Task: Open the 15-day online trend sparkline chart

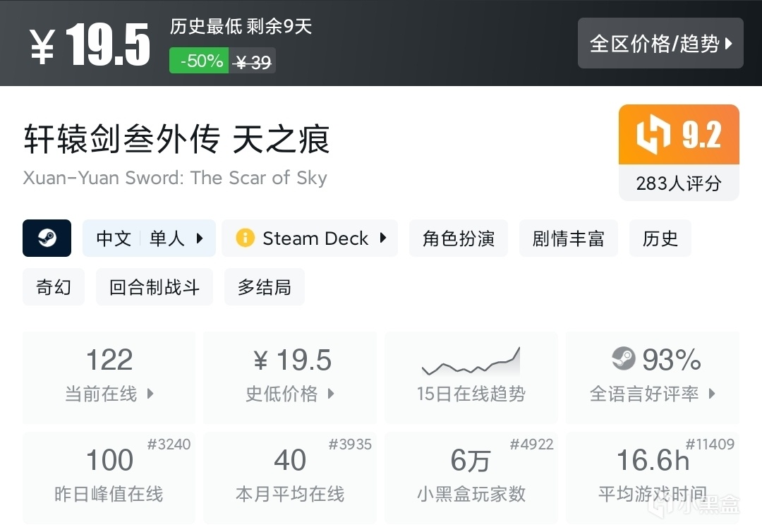Action: [x=471, y=361]
